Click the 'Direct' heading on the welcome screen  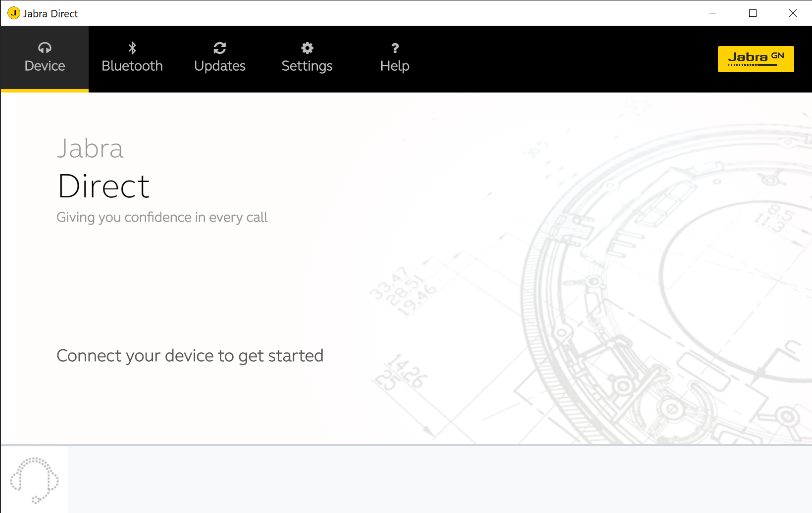(103, 187)
